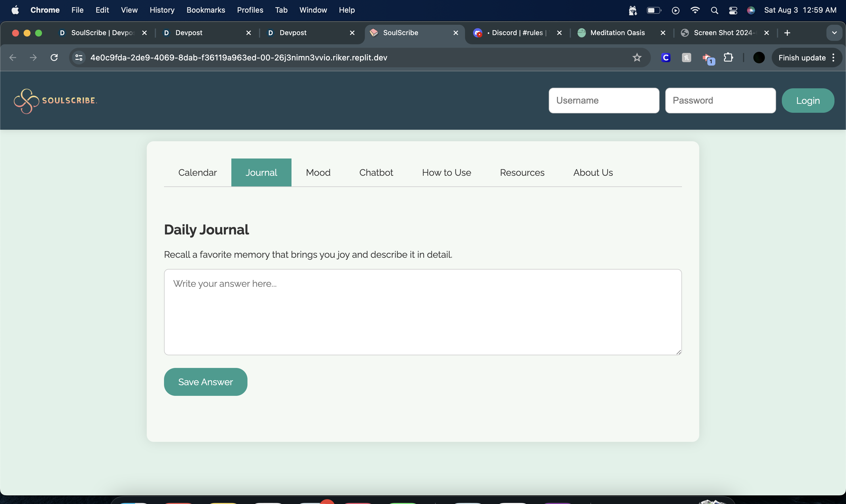Focus the Username input field
Screen dimensions: 846x504
coord(603,100)
